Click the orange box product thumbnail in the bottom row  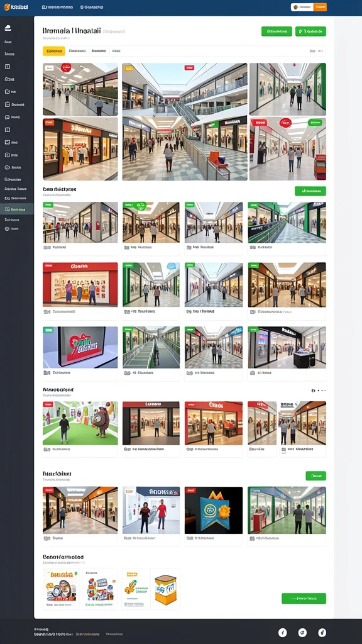point(165,589)
